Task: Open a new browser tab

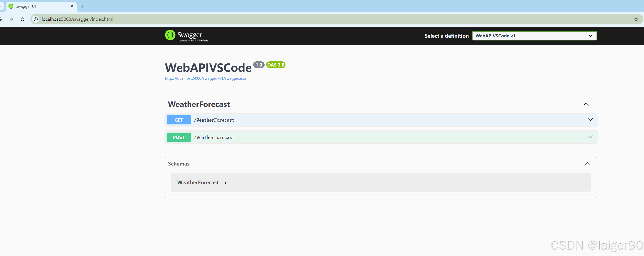Action: point(83,6)
